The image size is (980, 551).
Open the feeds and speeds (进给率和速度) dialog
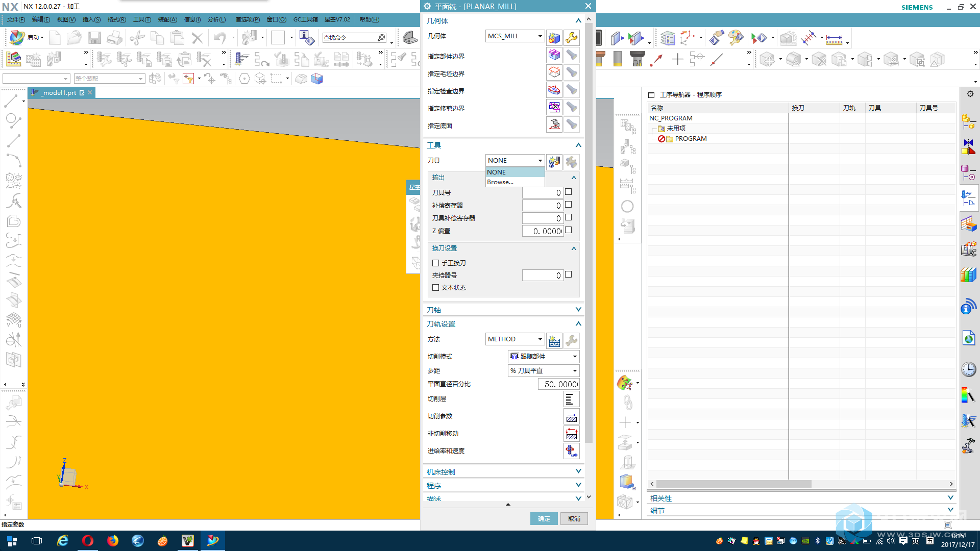572,451
